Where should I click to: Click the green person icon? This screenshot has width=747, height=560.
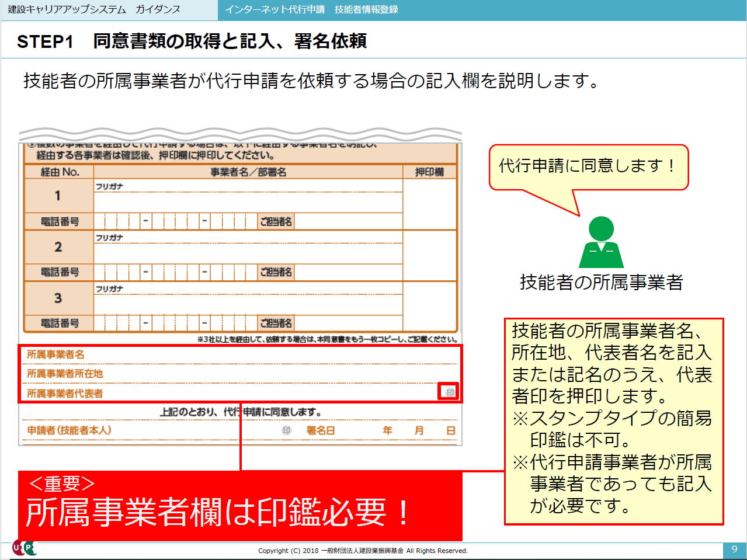point(601,242)
